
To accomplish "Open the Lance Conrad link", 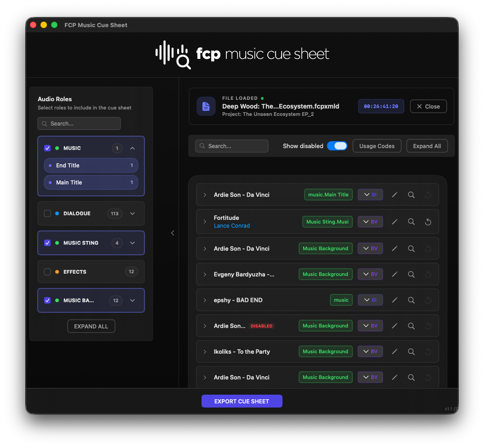I will click(x=232, y=226).
